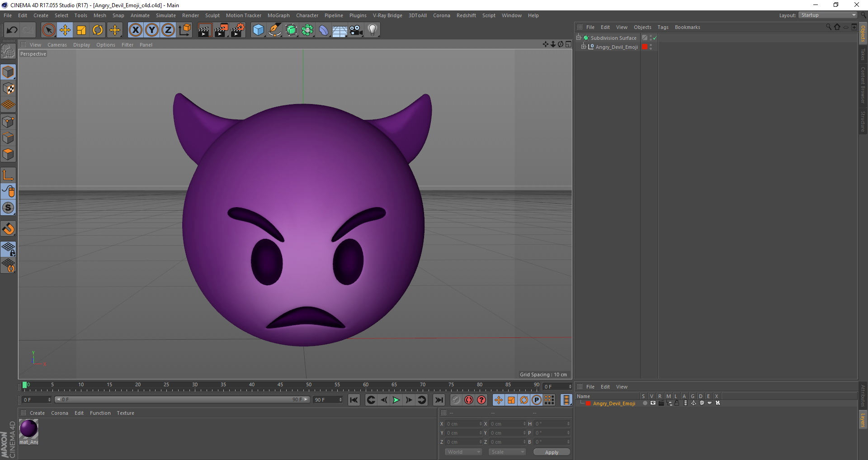Step the end frame 90 F spinner
This screenshot has height=460, width=868.
pyautogui.click(x=340, y=400)
